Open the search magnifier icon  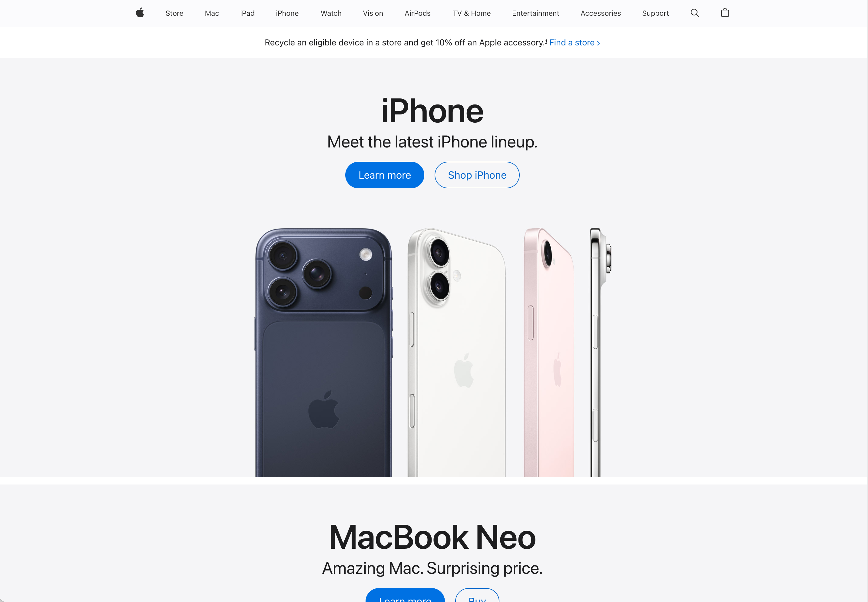click(x=695, y=13)
